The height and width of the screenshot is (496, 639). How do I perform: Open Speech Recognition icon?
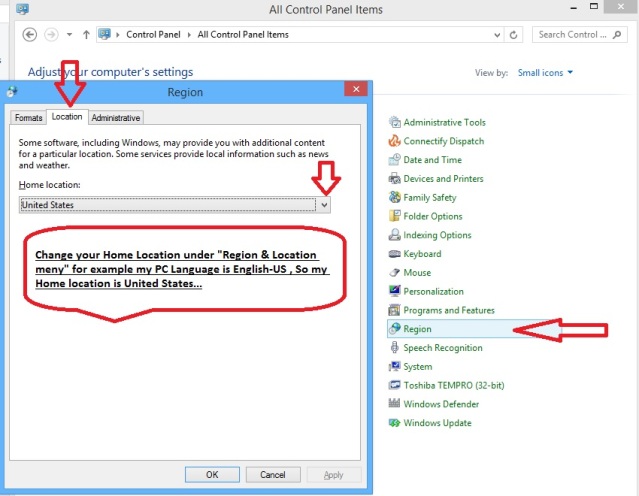coord(394,347)
